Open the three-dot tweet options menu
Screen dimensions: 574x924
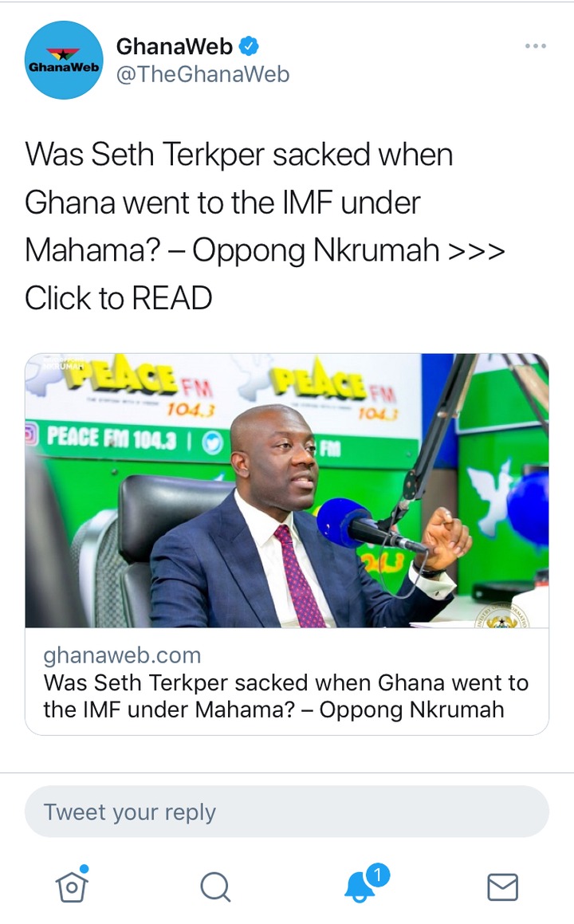click(x=535, y=46)
